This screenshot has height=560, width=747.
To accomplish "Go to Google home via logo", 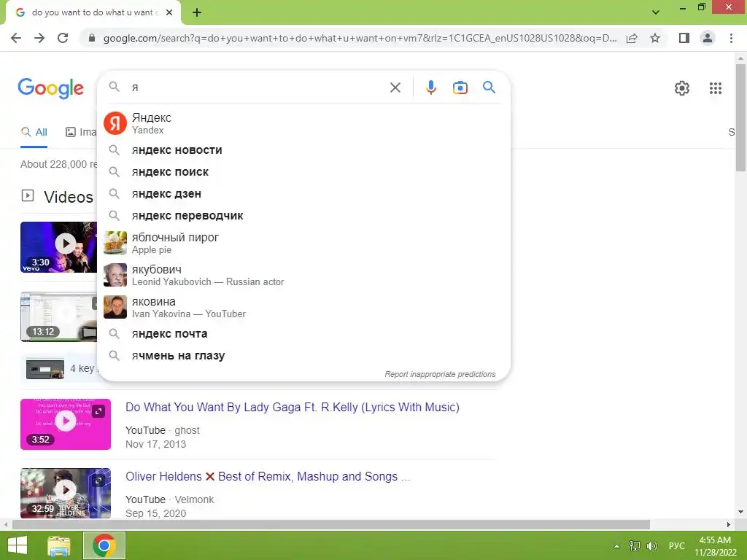I will click(x=50, y=88).
